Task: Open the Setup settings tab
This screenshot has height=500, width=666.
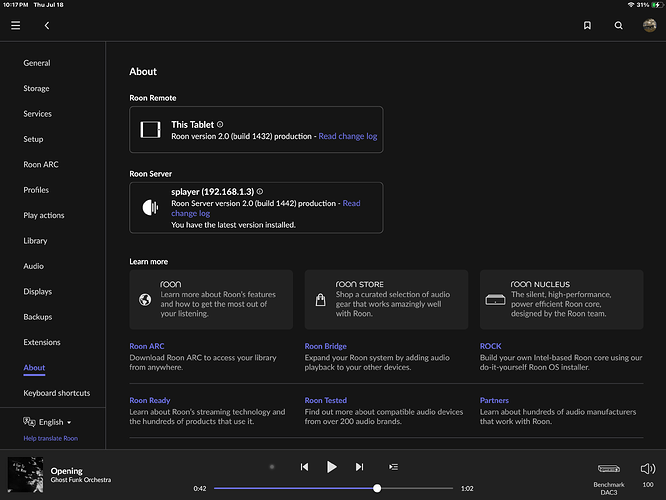Action: coord(33,139)
